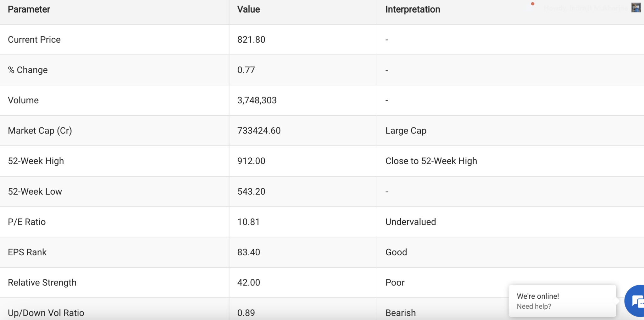Select the Relative Strength Poor rating
The width and height of the screenshot is (644, 320).
(x=395, y=282)
